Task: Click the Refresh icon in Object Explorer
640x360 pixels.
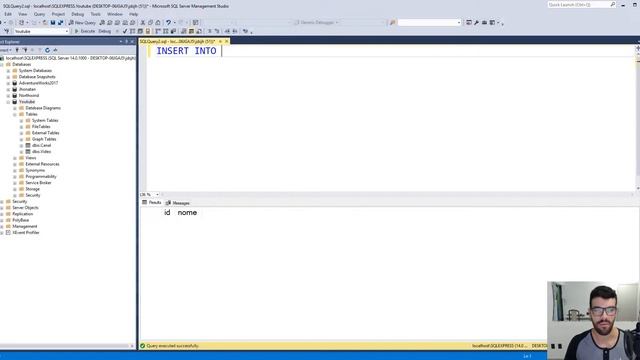Action: (x=47, y=50)
